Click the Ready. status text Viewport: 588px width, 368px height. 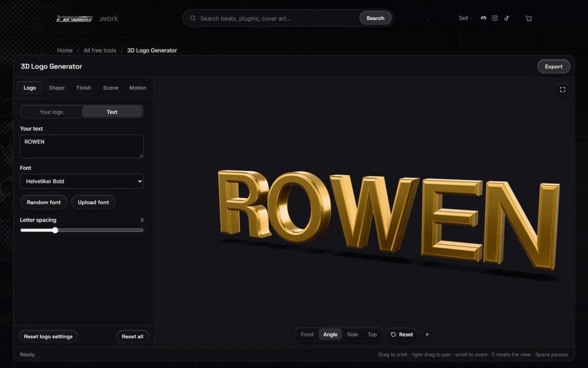click(x=28, y=355)
